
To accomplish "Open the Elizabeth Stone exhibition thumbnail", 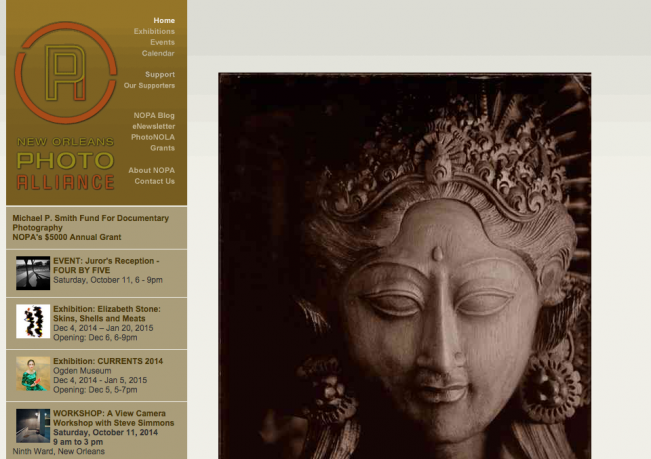I will point(32,322).
